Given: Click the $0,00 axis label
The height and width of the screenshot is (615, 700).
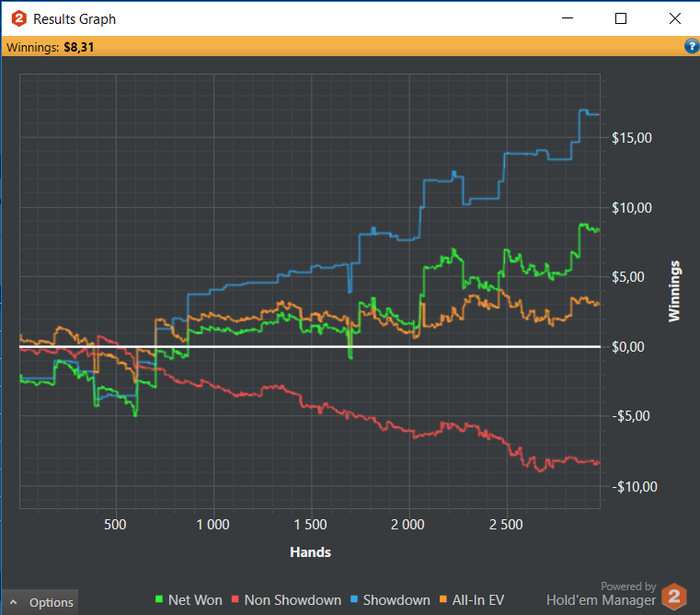Looking at the screenshot, I should (628, 347).
